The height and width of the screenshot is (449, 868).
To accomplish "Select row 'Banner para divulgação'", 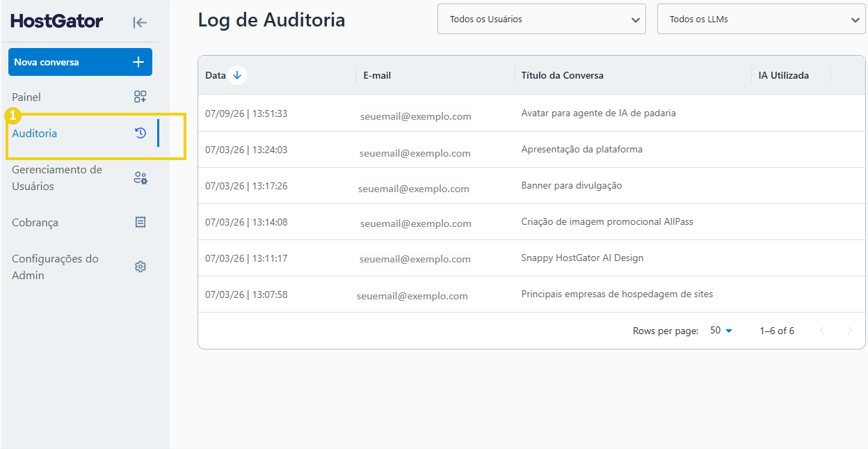I will pos(533,185).
